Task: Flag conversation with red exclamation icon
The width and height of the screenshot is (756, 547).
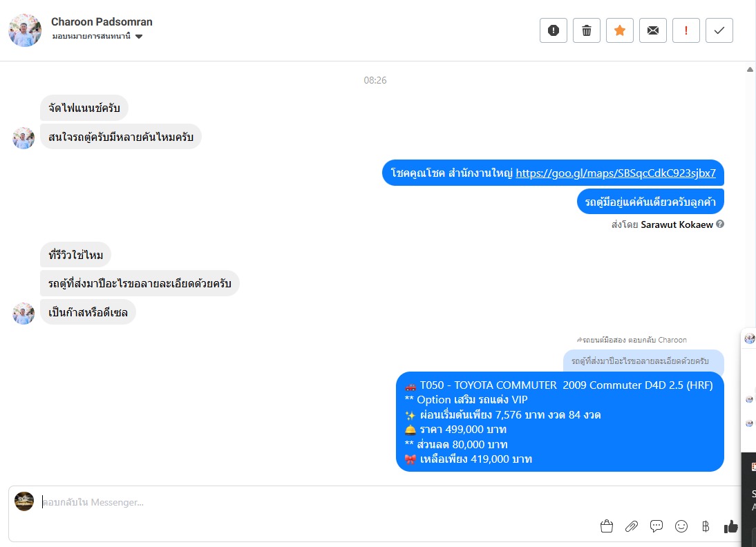Action: point(686,30)
